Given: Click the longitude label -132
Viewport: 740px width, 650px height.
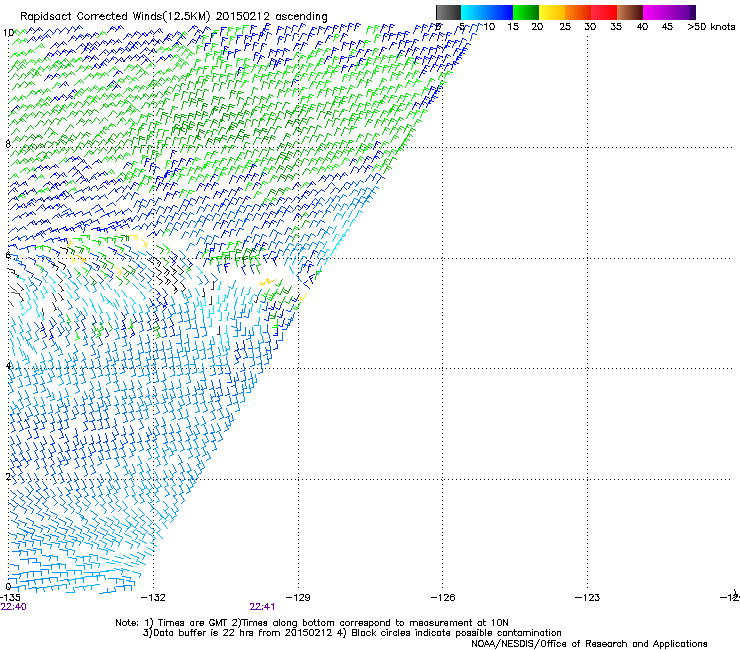Looking at the screenshot, I should (x=153, y=598).
